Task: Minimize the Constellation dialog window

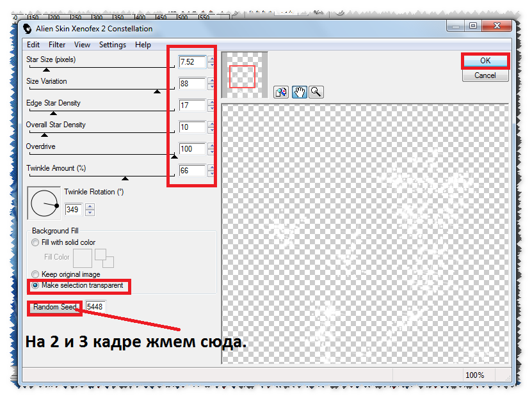Action: pos(456,26)
